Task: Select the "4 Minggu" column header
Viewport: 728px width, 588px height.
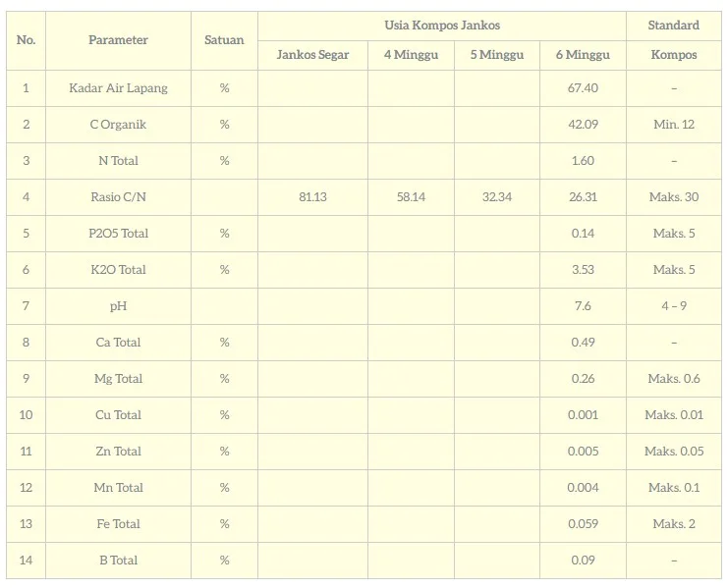Action: [x=411, y=55]
